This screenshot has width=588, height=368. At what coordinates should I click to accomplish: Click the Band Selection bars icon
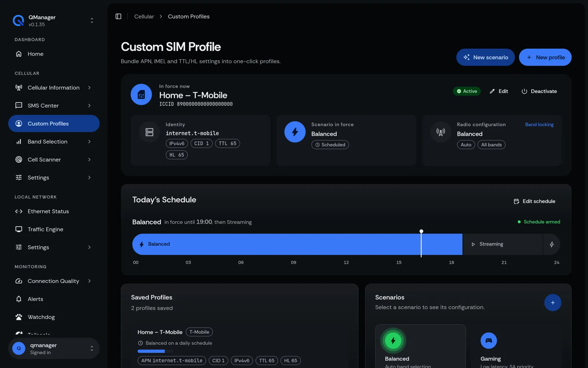click(x=19, y=142)
